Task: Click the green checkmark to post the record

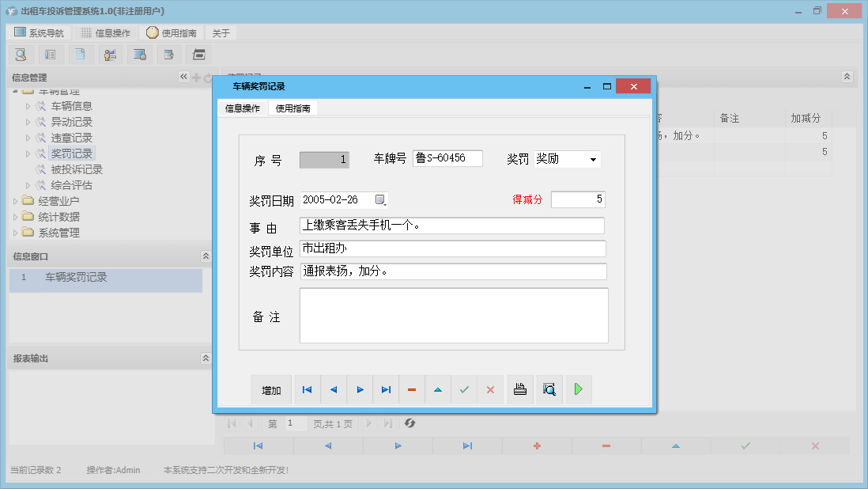Action: point(464,389)
